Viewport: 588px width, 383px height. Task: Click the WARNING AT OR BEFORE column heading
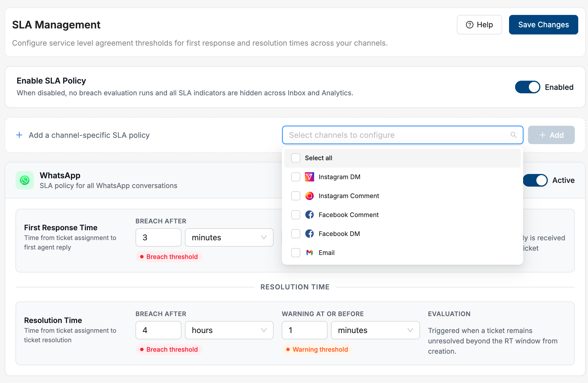point(323,314)
